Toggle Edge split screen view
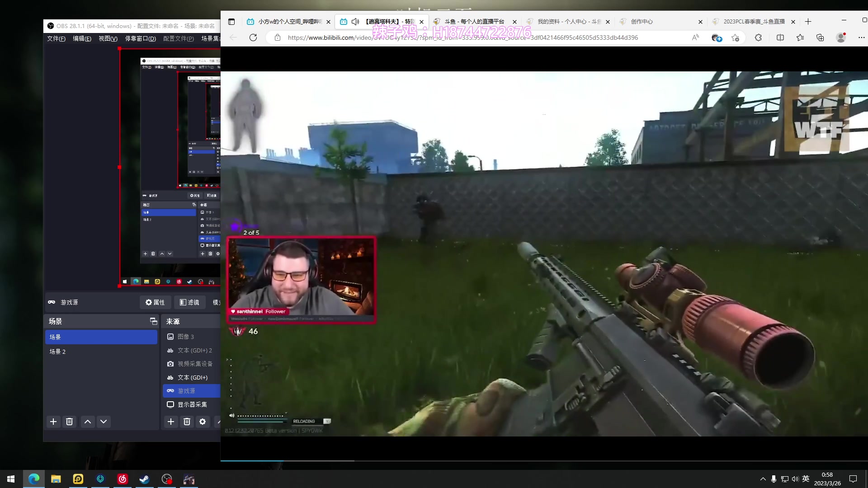 [780, 38]
